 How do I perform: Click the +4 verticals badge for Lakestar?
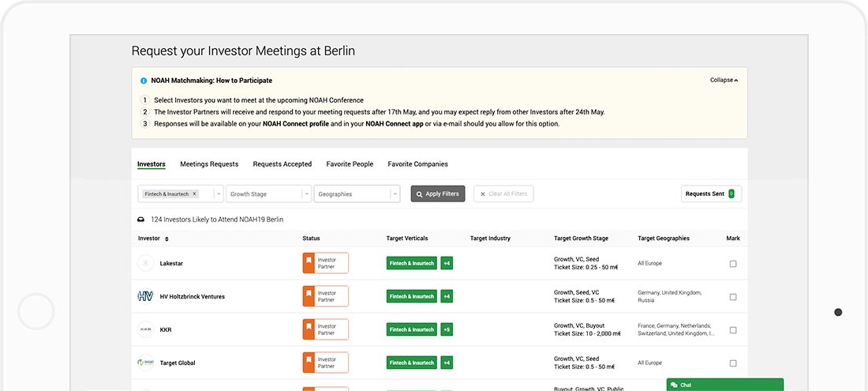447,263
